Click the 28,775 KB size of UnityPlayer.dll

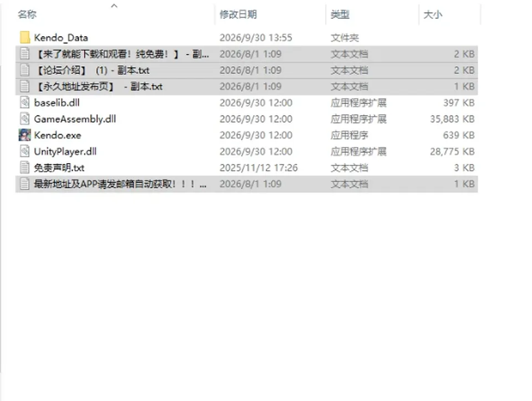pos(452,151)
